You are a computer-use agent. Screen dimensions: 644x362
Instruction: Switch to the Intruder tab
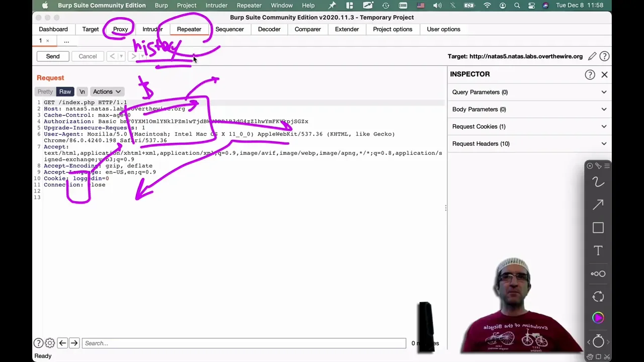[152, 29]
